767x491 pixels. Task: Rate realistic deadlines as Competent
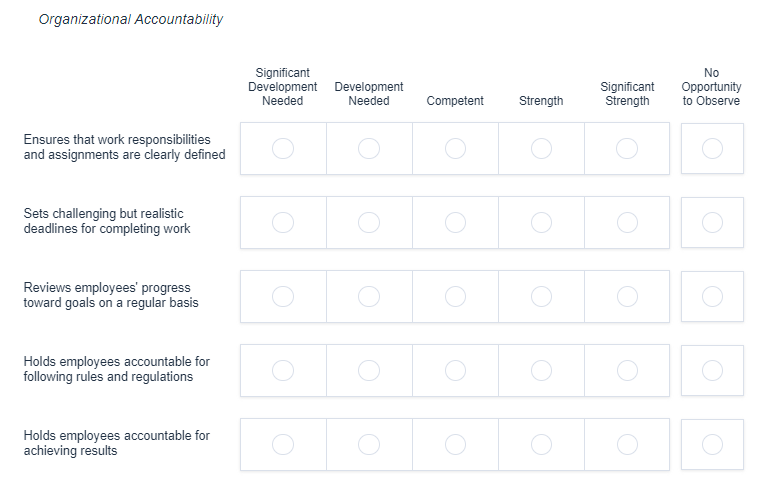455,222
